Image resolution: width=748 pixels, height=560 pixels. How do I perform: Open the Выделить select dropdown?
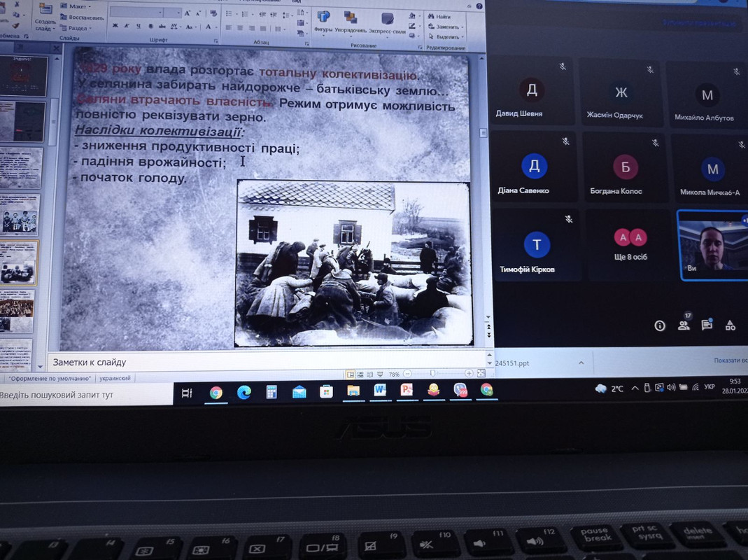tap(446, 37)
